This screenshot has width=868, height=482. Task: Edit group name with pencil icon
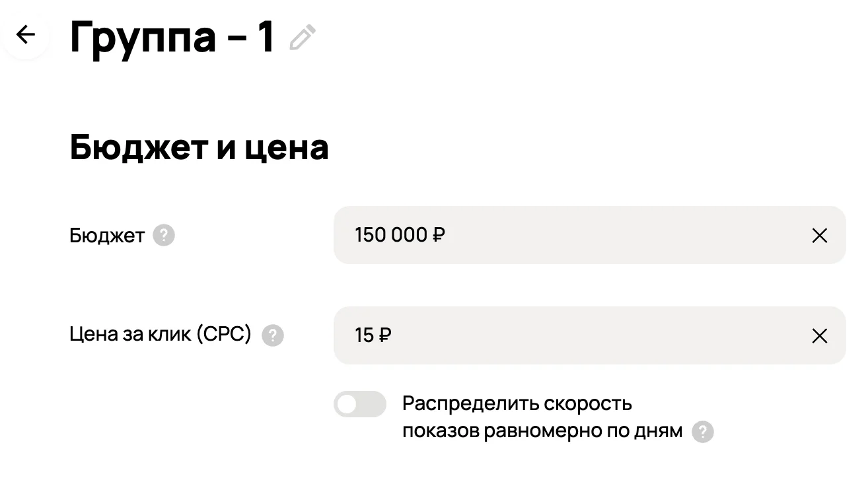click(303, 38)
